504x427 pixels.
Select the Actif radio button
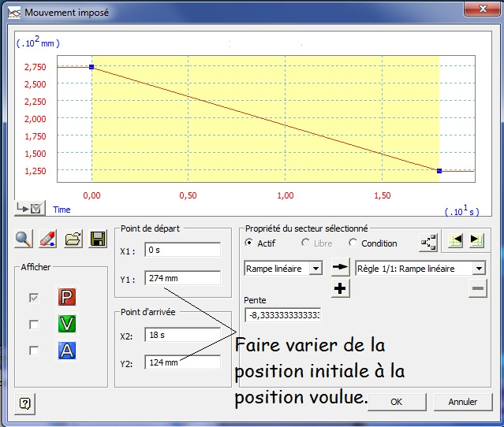(x=248, y=243)
